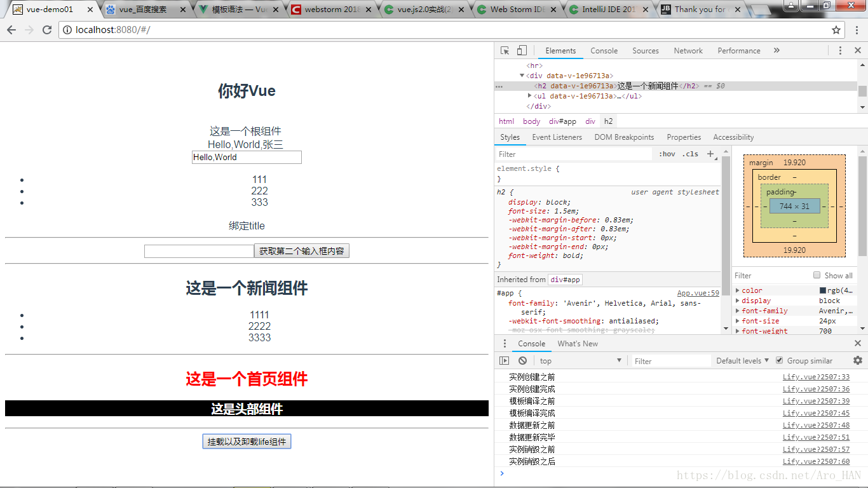Show the console sidebar icon
Viewport: 868px width, 488px height.
point(505,361)
